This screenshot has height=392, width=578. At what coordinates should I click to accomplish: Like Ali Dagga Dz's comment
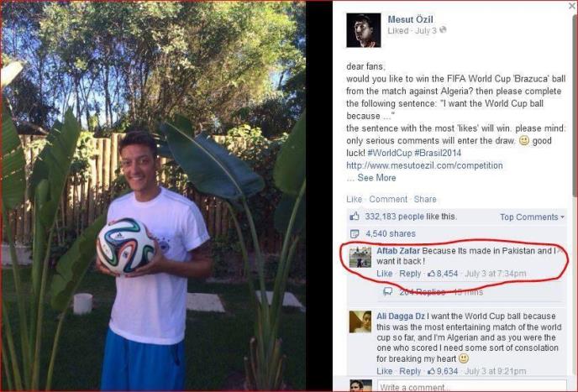(x=385, y=371)
